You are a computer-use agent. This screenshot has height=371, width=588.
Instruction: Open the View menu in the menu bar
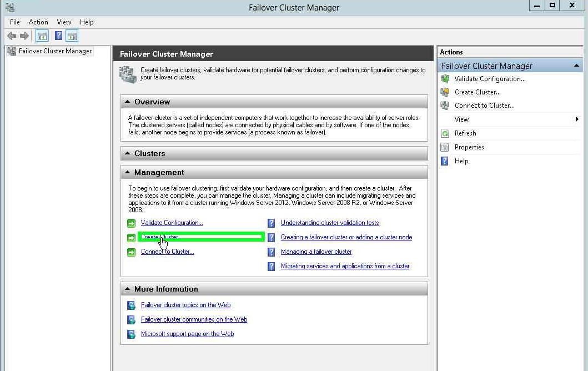point(64,22)
